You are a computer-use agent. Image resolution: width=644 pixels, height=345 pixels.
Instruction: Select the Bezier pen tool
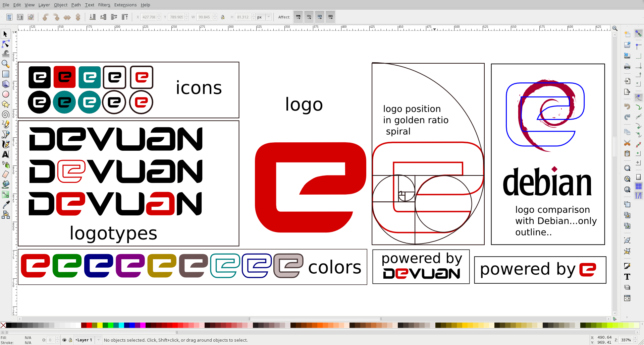click(x=5, y=134)
